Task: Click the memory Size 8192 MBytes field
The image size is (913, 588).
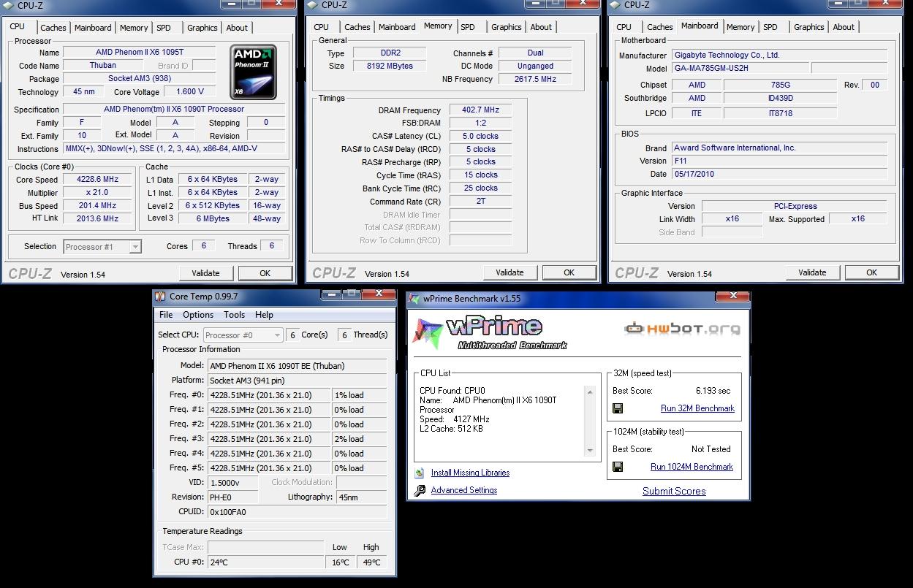Action: [x=390, y=66]
